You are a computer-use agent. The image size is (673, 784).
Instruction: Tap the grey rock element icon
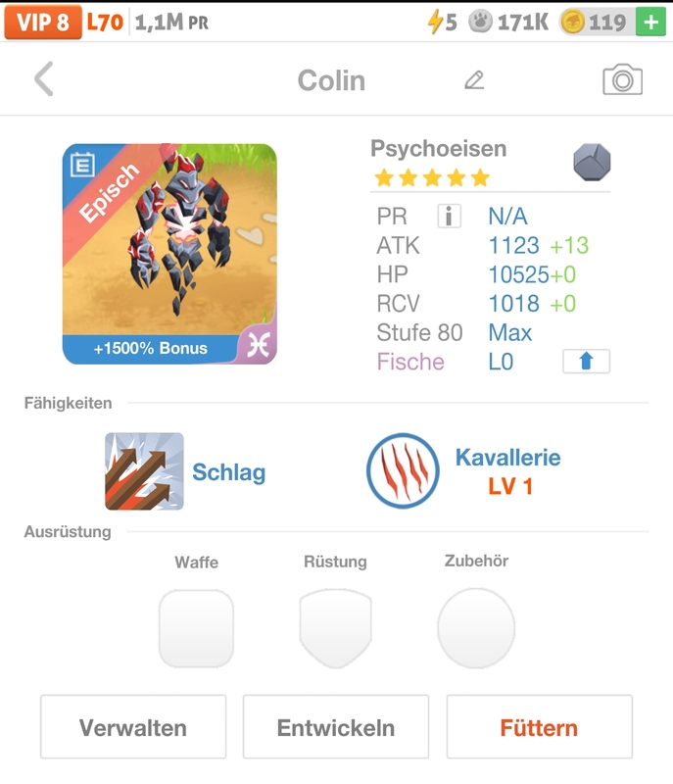click(591, 162)
